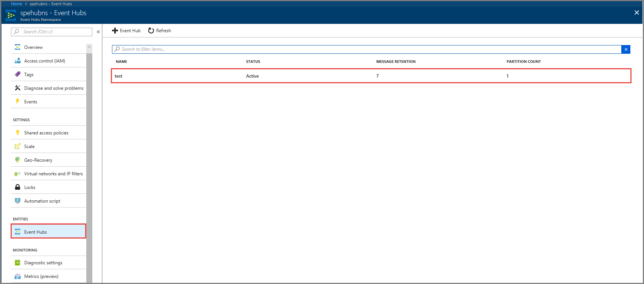
Task: Click the Access control (IAM) icon
Action: point(17,61)
